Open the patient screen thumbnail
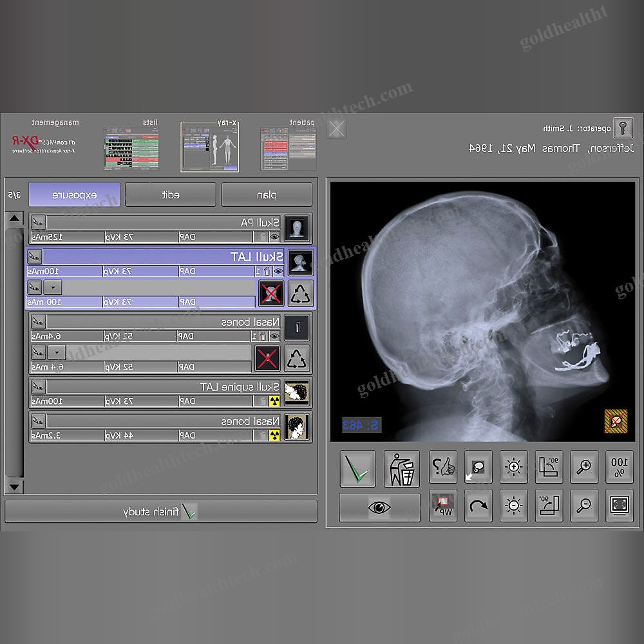This screenshot has width=644, height=644. (289, 149)
